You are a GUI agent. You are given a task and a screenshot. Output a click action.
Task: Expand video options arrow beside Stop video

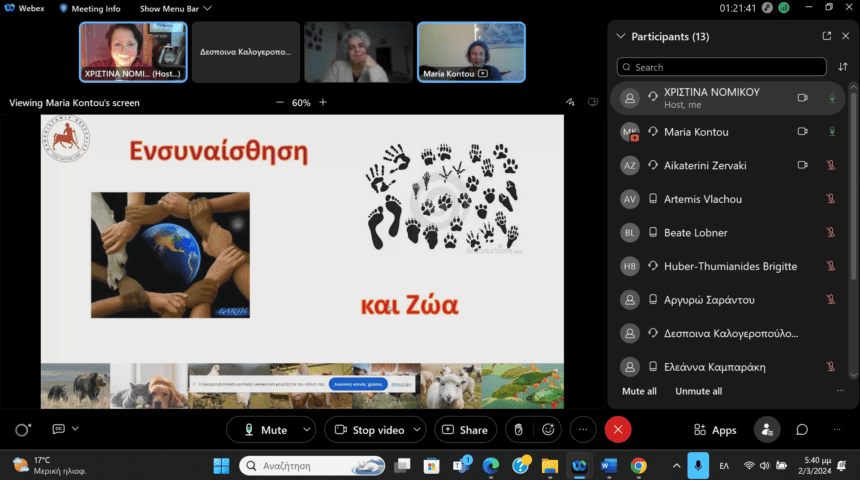[x=417, y=430]
